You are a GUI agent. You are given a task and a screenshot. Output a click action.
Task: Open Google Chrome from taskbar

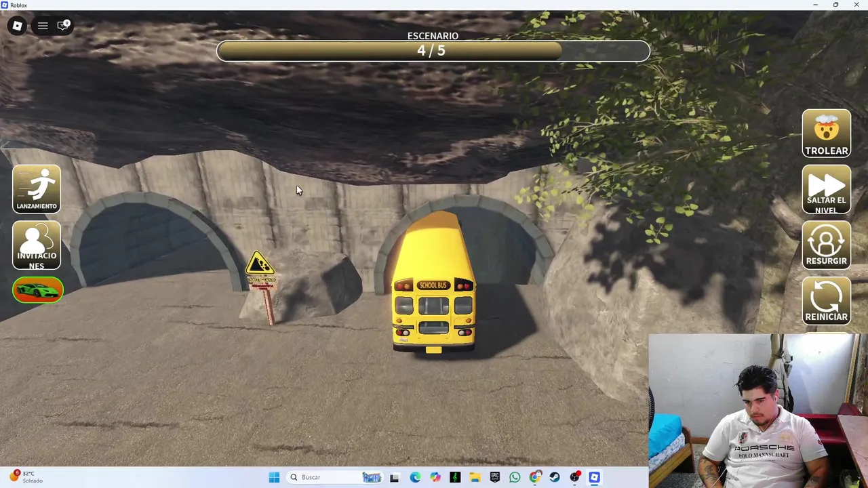[x=535, y=477]
